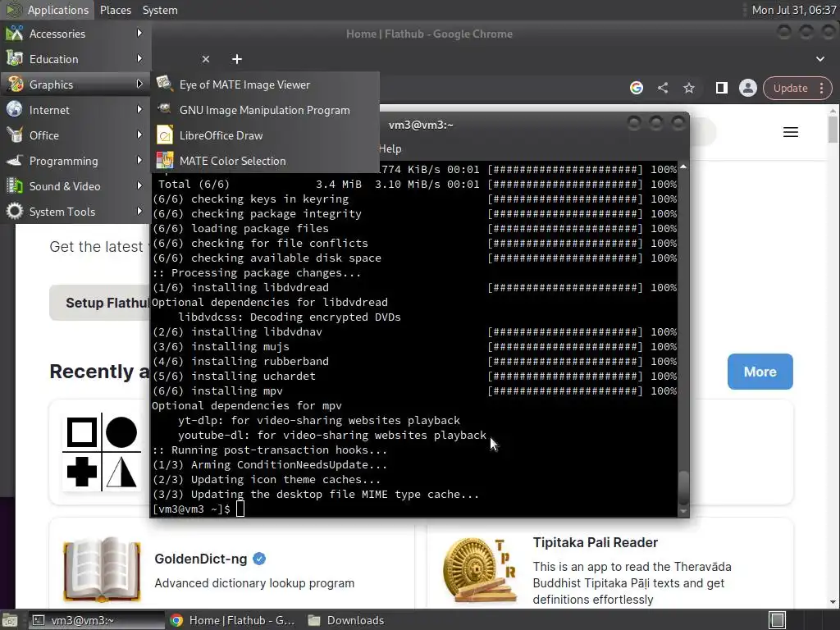Image resolution: width=840 pixels, height=630 pixels.
Task: Click the Eye of MATE icon
Action: (x=164, y=84)
